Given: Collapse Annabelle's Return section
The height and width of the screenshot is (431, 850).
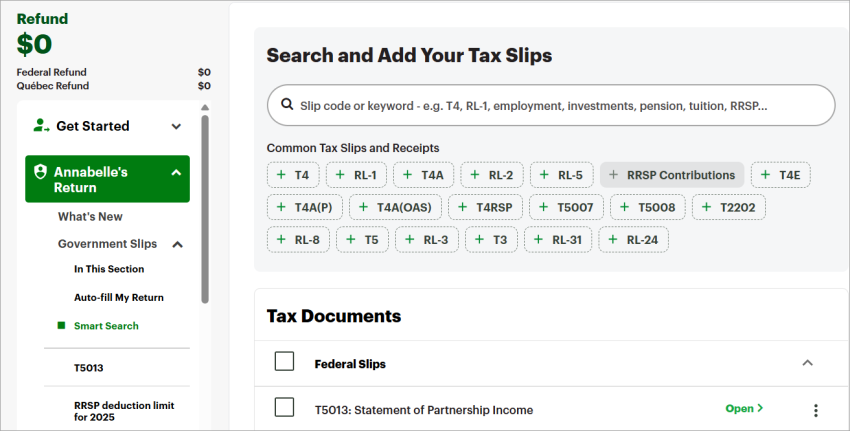Looking at the screenshot, I should click(176, 172).
